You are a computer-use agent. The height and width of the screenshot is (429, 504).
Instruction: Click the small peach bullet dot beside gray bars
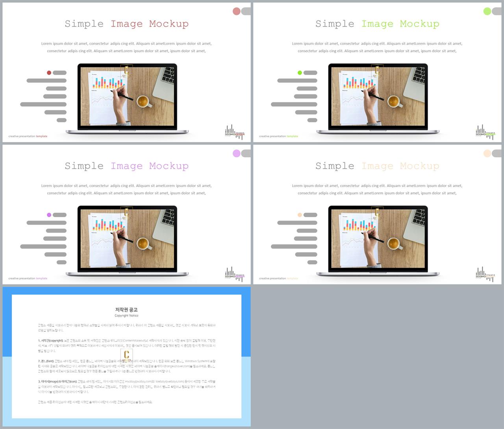pos(300,215)
